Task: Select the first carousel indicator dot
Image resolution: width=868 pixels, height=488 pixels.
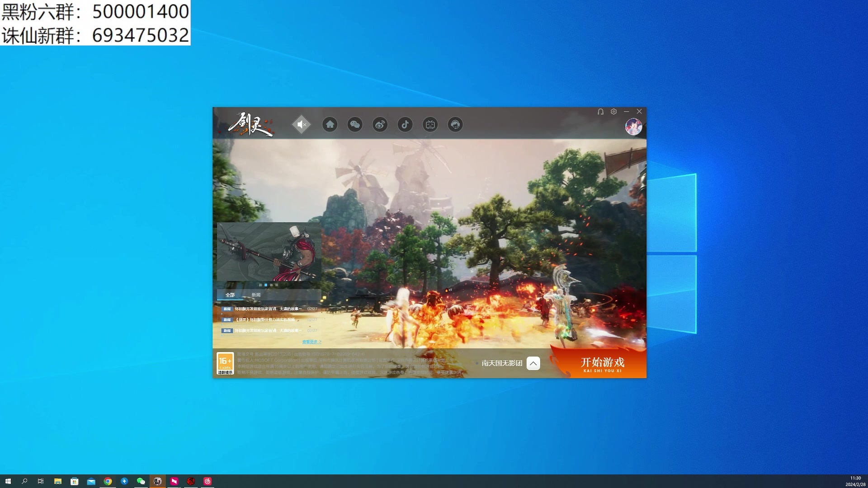Action: 260,285
